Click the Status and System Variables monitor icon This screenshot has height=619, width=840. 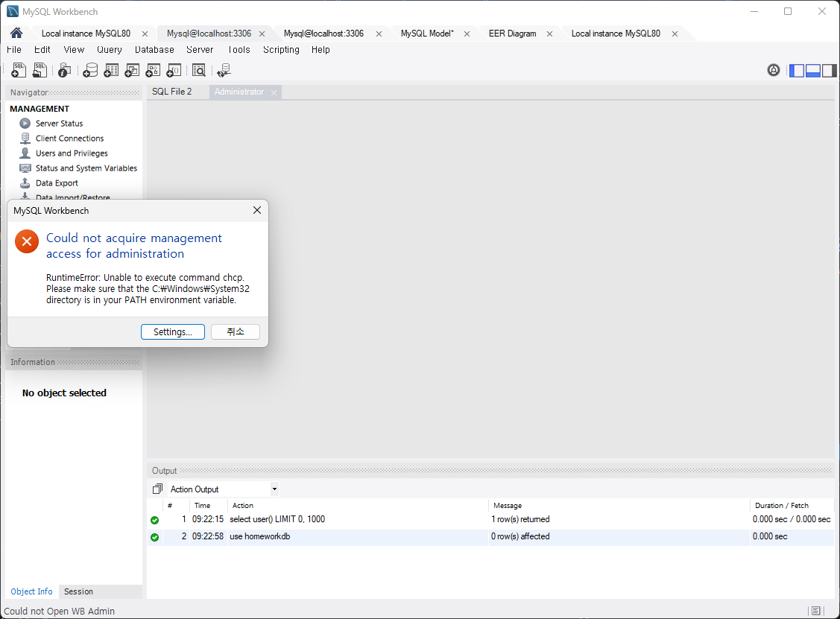click(x=25, y=168)
